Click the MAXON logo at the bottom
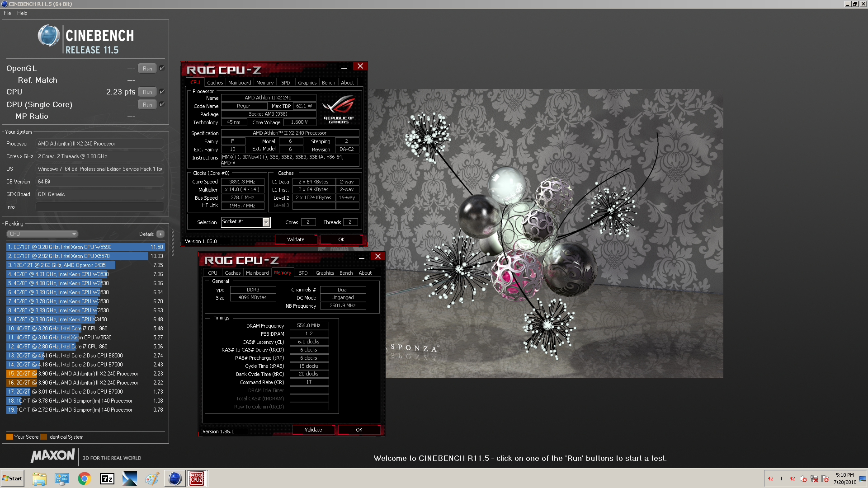The height and width of the screenshot is (488, 868). 53,456
